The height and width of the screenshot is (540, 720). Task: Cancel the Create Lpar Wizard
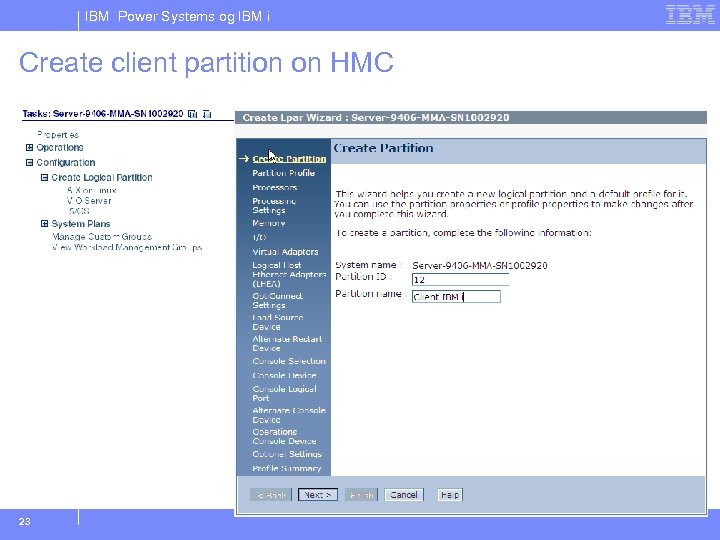click(x=404, y=495)
